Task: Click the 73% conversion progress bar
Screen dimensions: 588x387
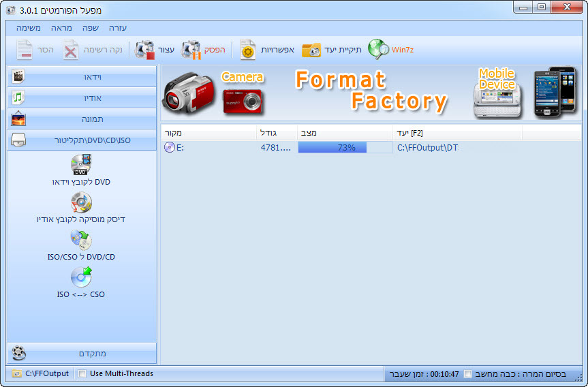Action: [345, 147]
